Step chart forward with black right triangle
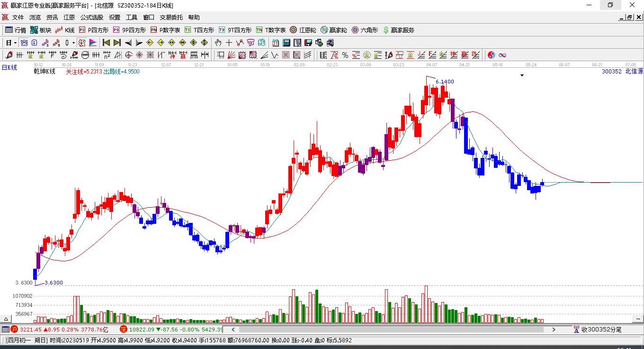The height and width of the screenshot is (349, 644). (x=139, y=43)
